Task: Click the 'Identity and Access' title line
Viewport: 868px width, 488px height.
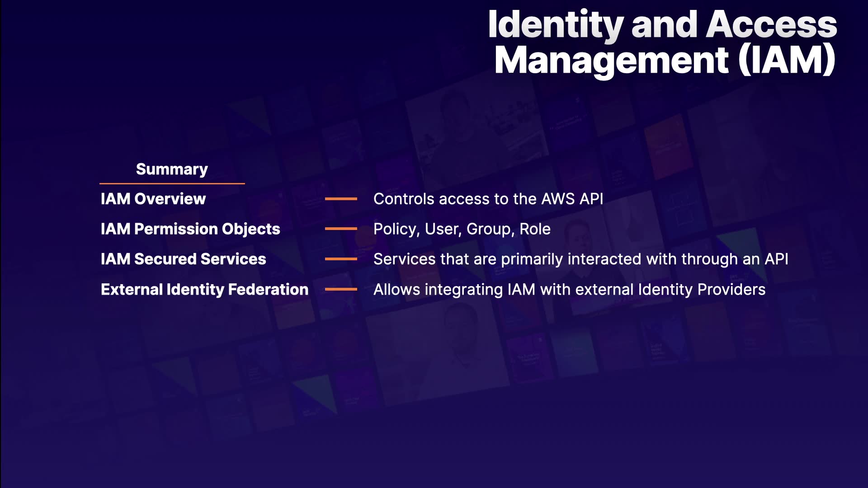Action: tap(662, 25)
